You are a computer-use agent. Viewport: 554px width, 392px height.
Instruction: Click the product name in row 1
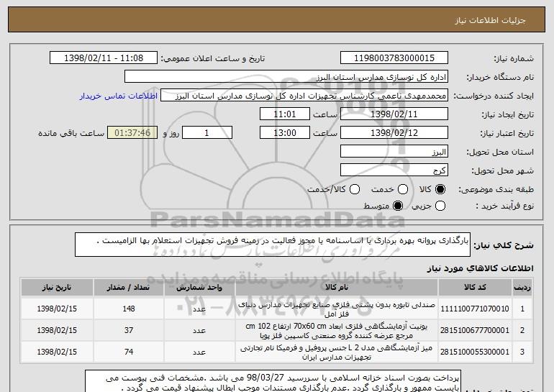click(x=337, y=309)
